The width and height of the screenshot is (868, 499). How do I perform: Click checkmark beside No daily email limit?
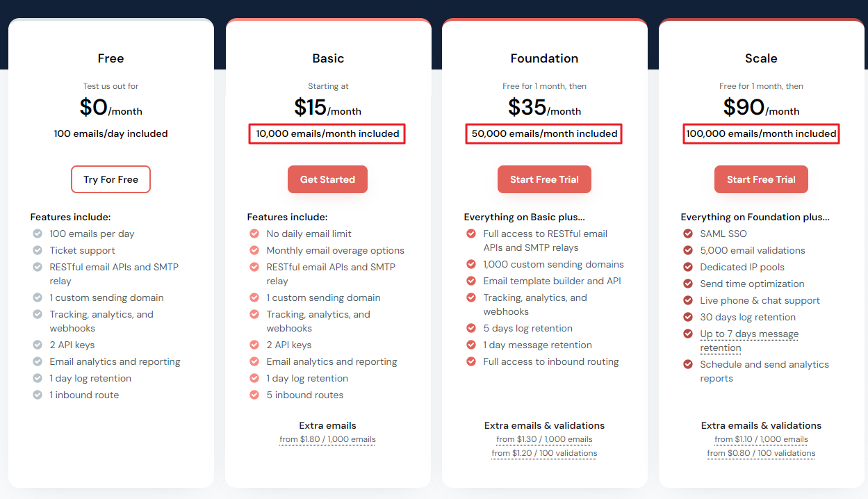tap(254, 234)
